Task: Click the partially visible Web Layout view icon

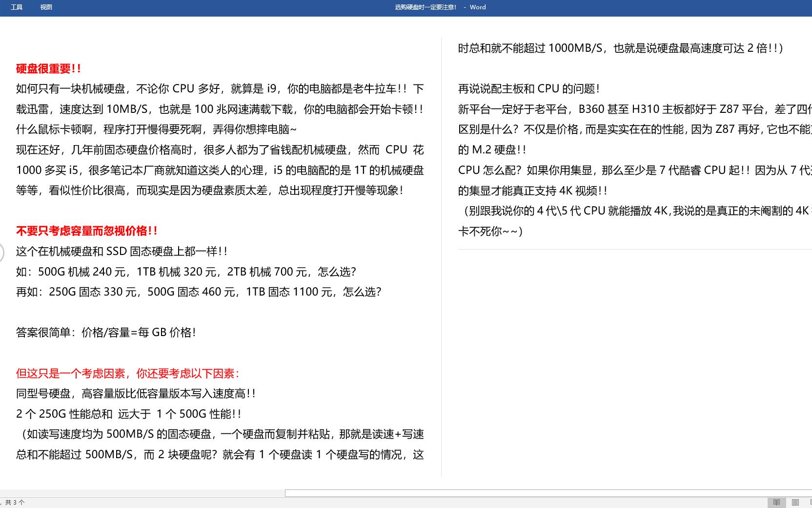Action: 809,502
